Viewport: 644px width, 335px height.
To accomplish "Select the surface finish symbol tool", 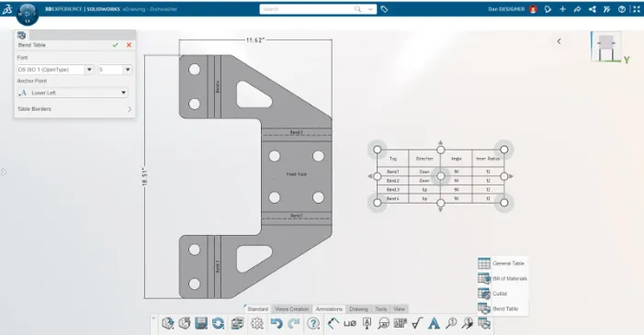I will point(417,323).
